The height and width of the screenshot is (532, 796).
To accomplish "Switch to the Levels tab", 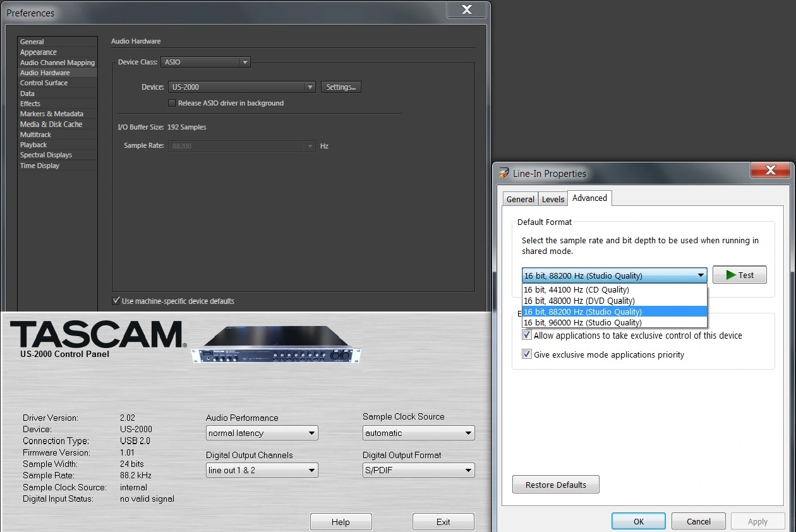I will pos(553,199).
